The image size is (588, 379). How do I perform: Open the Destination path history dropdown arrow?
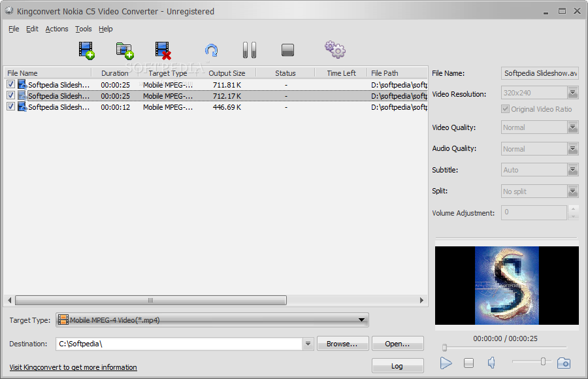click(308, 344)
